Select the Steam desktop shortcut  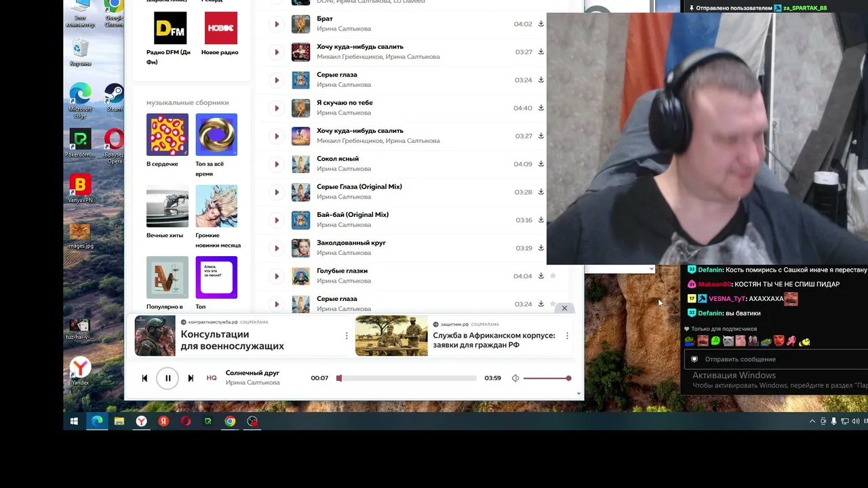115,98
